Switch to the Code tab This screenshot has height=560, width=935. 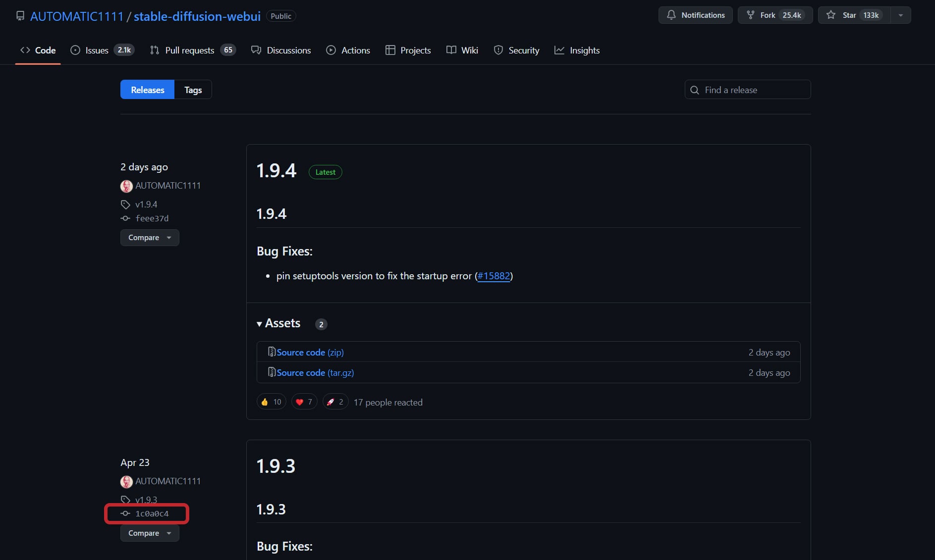pyautogui.click(x=38, y=50)
